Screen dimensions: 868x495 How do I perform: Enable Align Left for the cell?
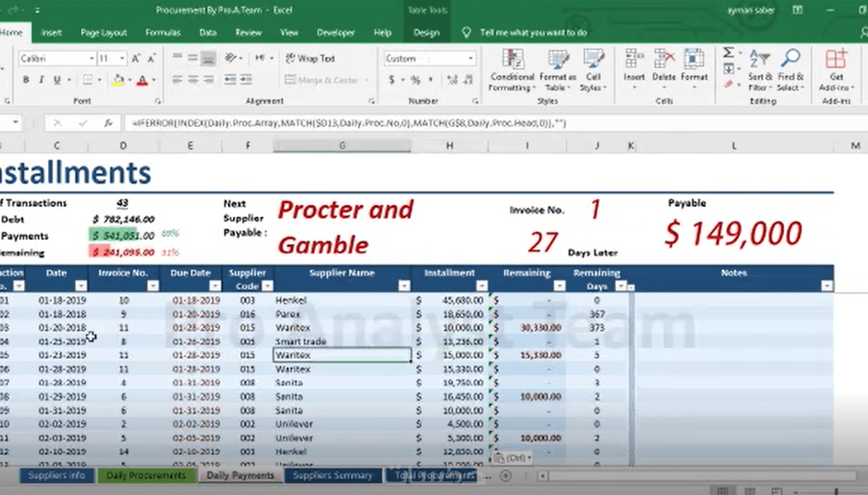tap(177, 80)
